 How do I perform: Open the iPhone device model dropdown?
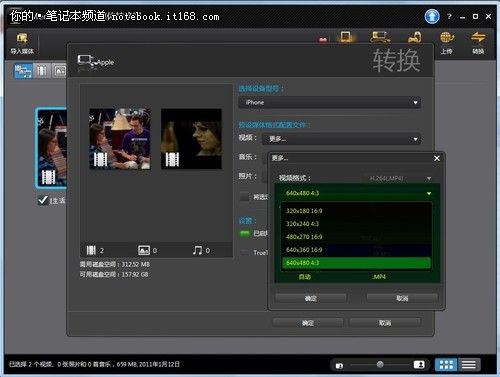click(x=329, y=102)
